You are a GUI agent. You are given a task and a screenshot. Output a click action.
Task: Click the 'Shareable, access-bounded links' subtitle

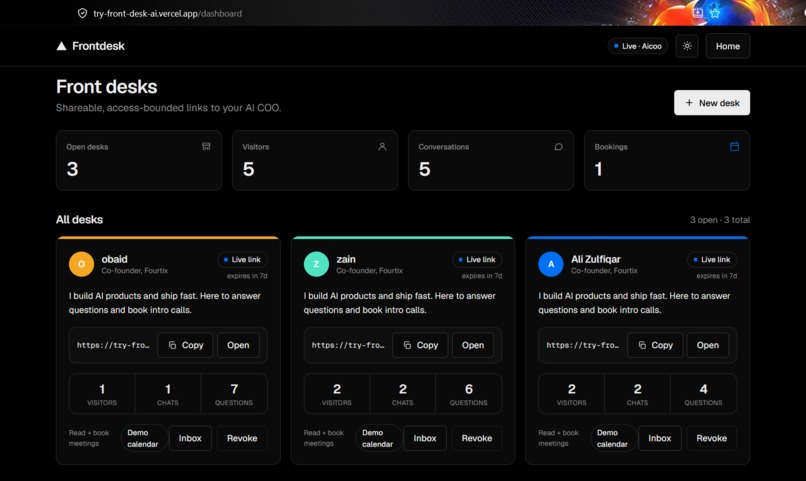[x=168, y=108]
